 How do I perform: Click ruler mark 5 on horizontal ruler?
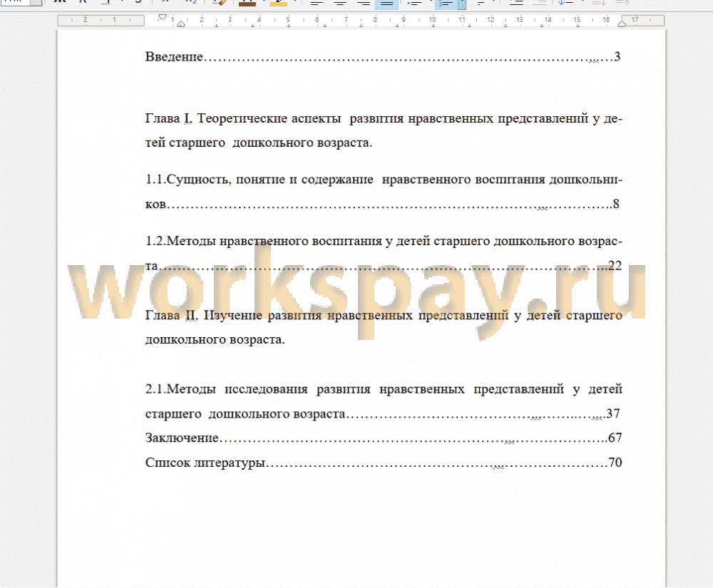288,19
